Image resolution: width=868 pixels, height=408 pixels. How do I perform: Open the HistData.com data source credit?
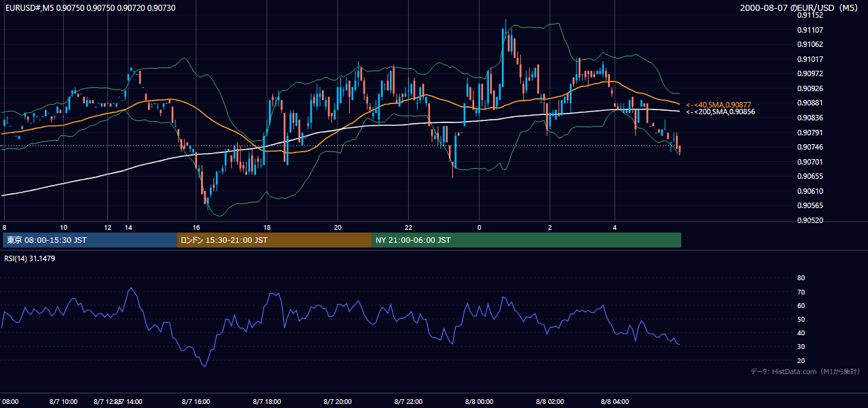click(x=805, y=371)
